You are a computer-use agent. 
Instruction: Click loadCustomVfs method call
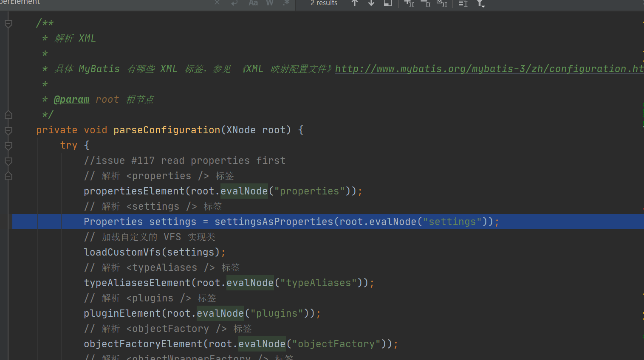122,252
